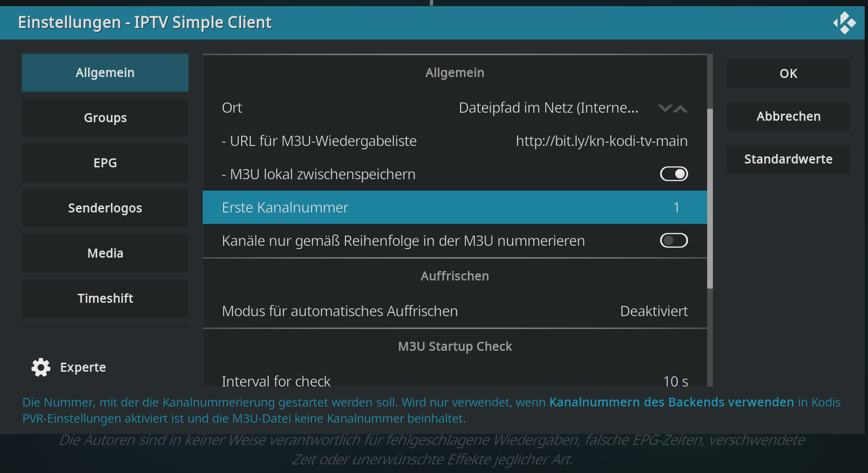Toggle M3U lokal zwischenspeichern switch
The image size is (868, 473).
[674, 174]
